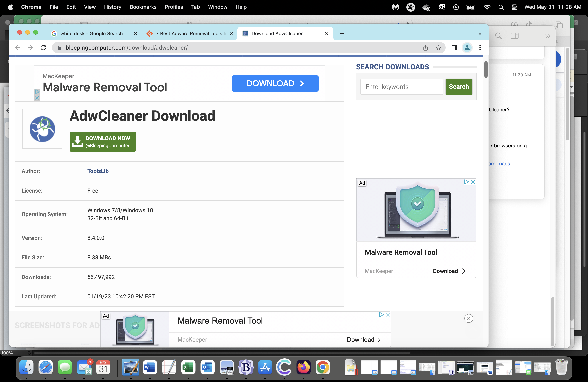Image resolution: width=588 pixels, height=382 pixels.
Task: Open Control Center in the menu bar
Action: click(514, 7)
